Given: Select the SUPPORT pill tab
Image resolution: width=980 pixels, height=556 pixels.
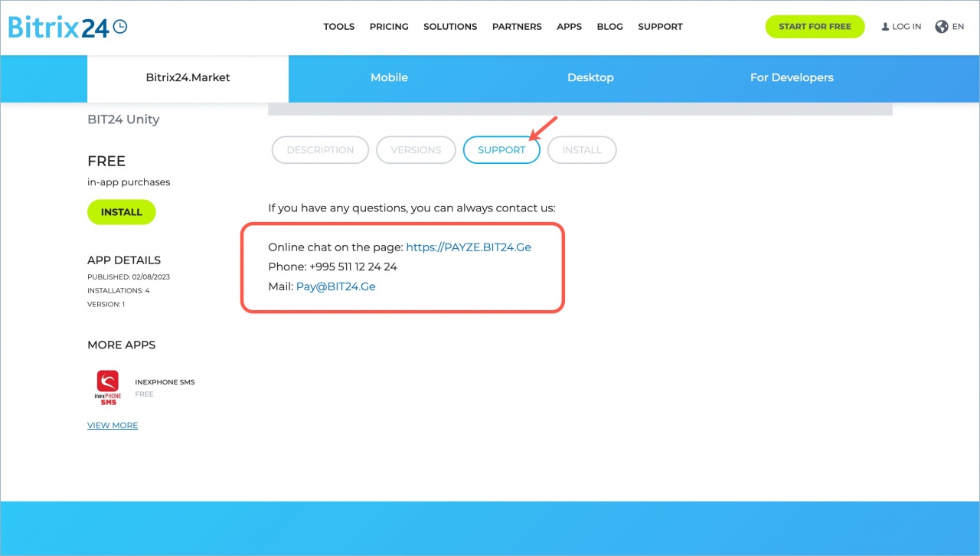Looking at the screenshot, I should tap(501, 150).
